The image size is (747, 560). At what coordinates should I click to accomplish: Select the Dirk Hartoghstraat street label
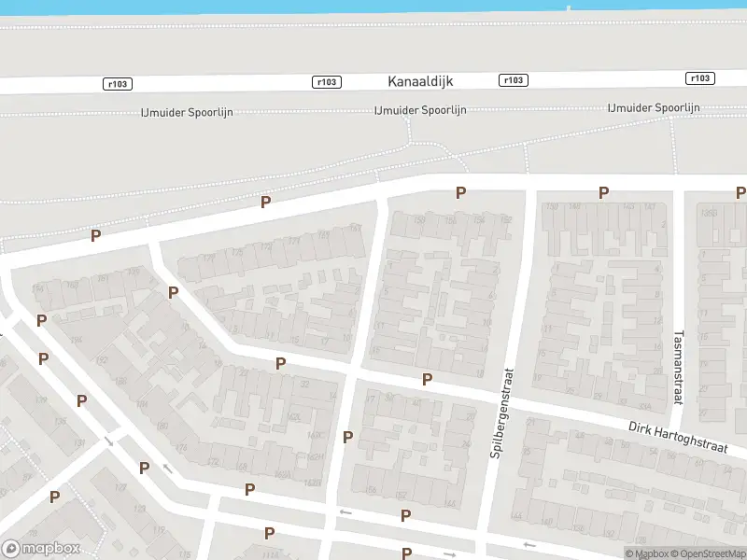point(678,437)
